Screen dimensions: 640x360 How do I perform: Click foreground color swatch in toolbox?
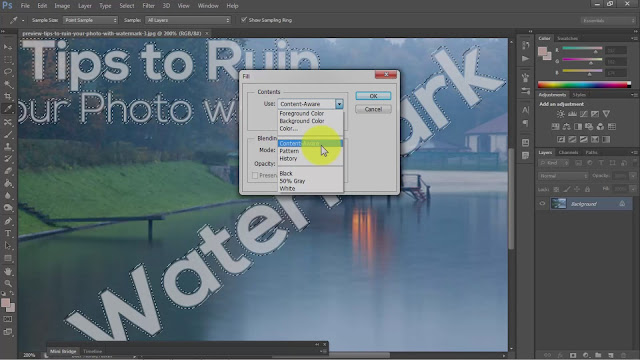(x=5, y=302)
